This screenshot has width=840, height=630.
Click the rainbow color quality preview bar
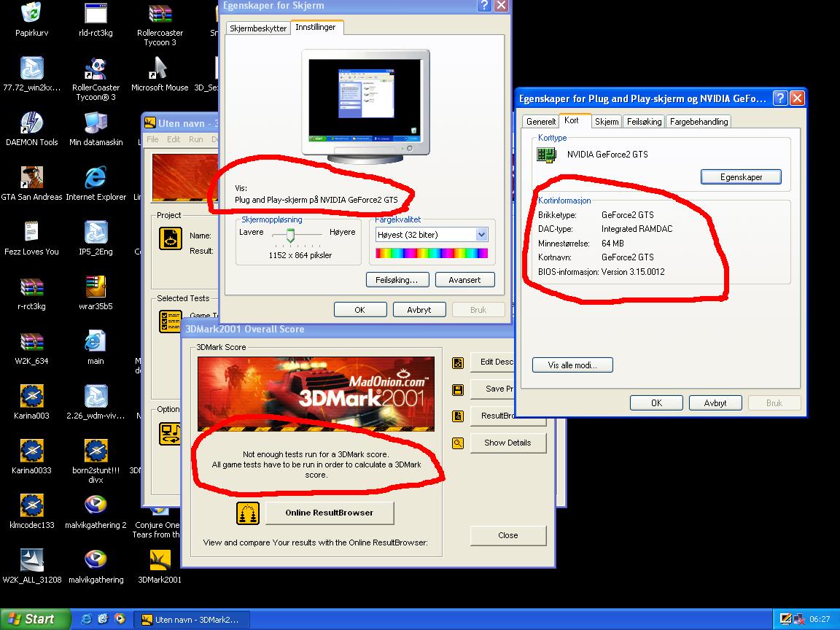[432, 254]
